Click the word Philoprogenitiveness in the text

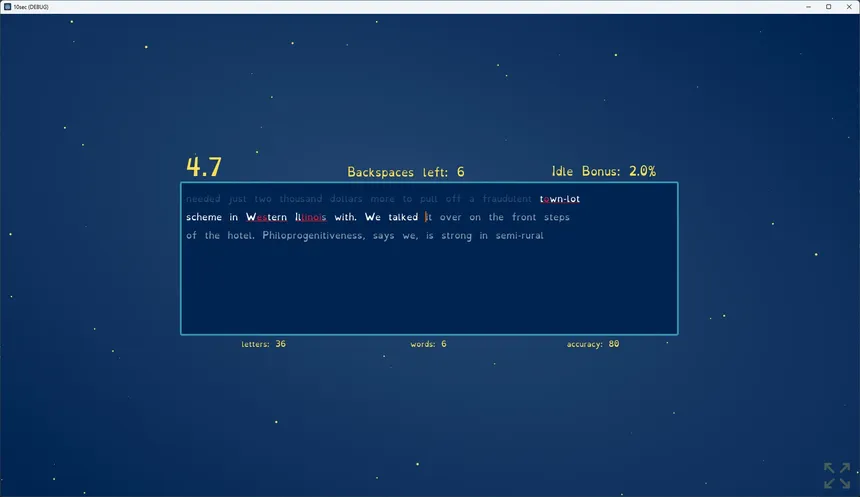(x=313, y=236)
